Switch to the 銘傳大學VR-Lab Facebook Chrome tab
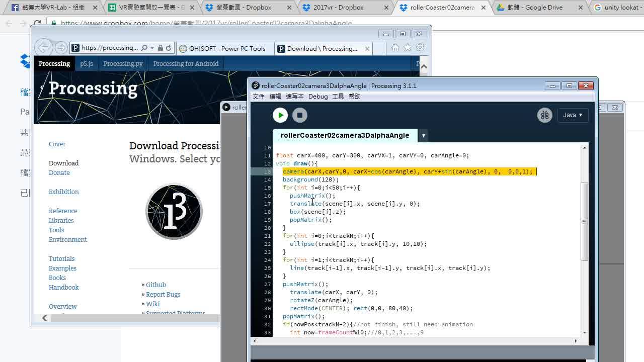Image resolution: width=644 pixels, height=362 pixels. [54, 8]
